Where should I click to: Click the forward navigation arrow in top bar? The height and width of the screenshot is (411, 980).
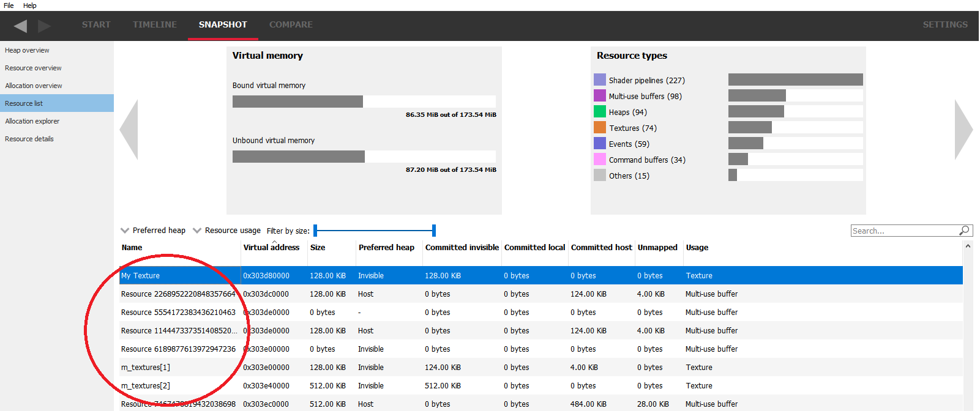(x=44, y=26)
